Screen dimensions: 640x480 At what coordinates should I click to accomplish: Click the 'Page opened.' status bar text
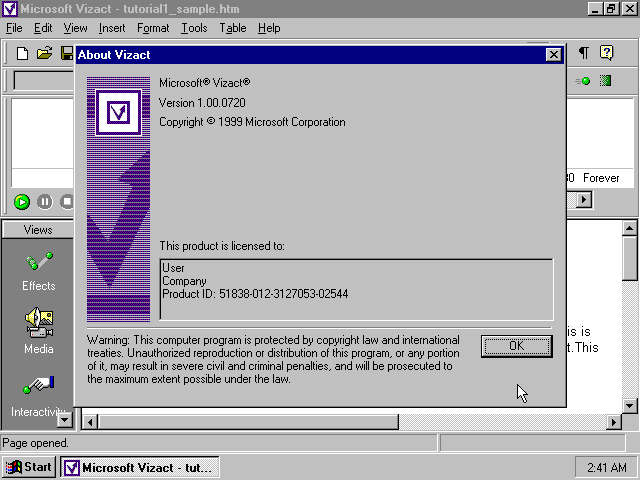click(x=36, y=443)
